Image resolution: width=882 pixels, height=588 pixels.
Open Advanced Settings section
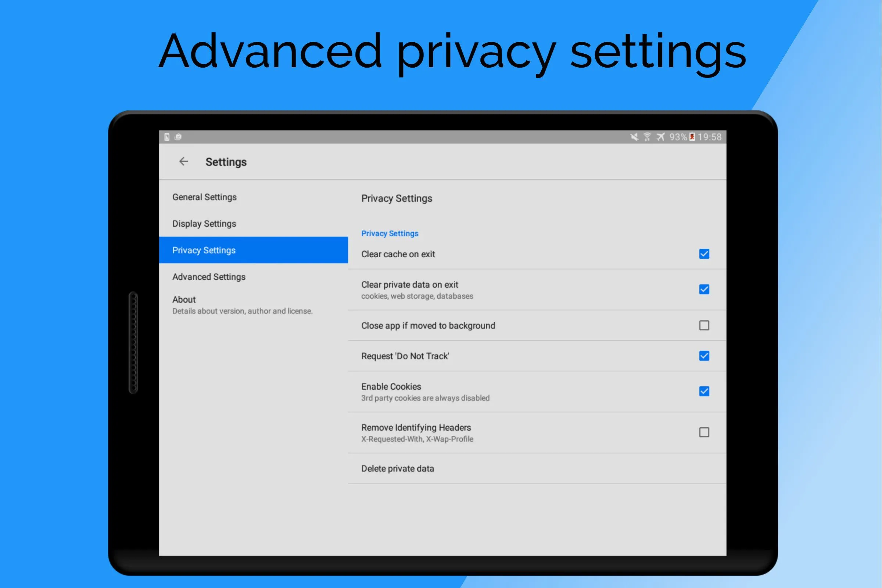click(x=208, y=276)
